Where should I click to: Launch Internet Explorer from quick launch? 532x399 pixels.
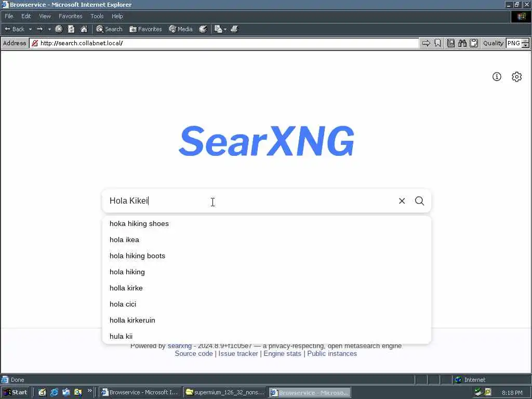click(x=54, y=392)
